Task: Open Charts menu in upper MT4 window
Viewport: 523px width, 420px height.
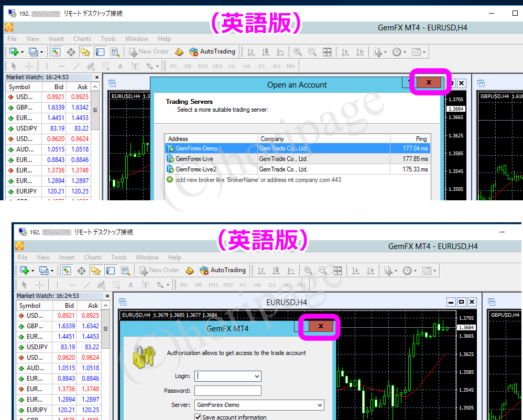Action: 82,39
